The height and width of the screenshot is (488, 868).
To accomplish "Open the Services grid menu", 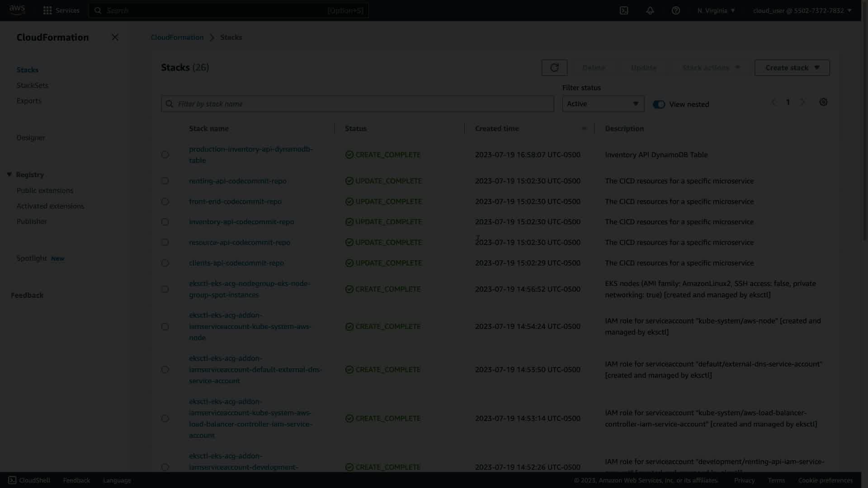I will click(61, 10).
